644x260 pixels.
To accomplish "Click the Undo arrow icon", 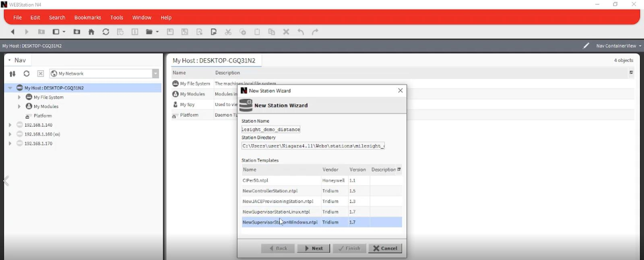I will pos(301,32).
